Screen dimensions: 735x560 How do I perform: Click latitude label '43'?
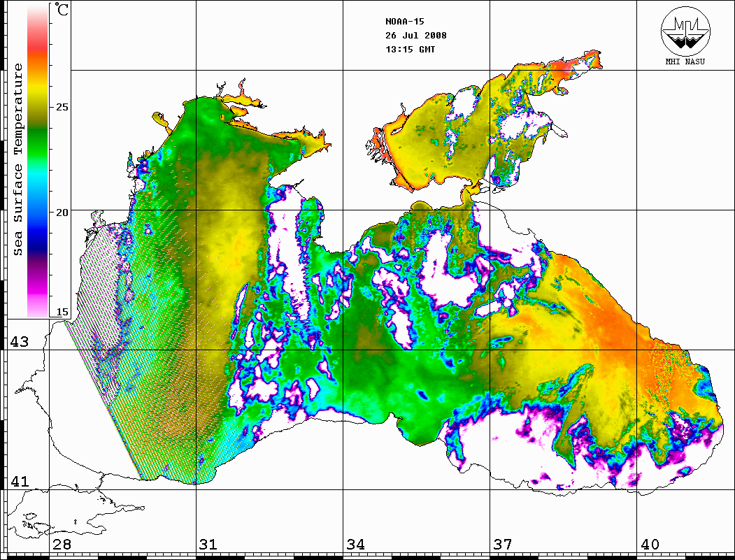[19, 342]
